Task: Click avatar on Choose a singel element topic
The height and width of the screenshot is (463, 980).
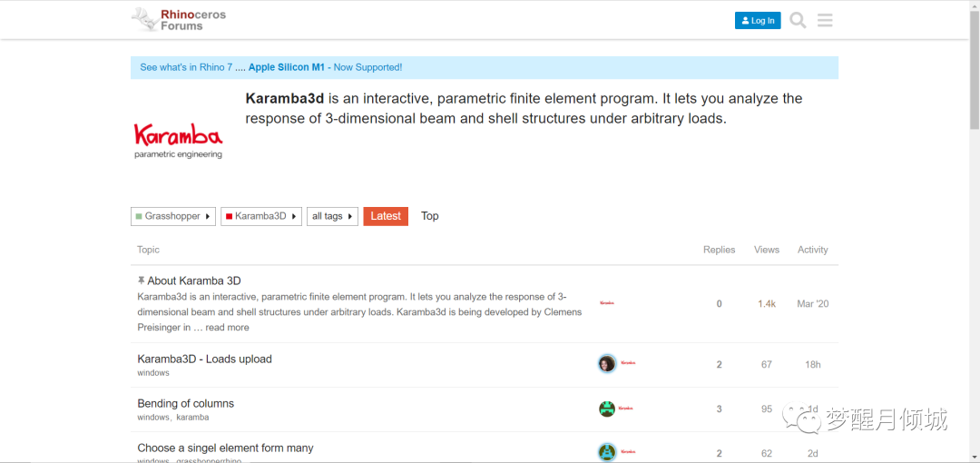Action: point(607,451)
